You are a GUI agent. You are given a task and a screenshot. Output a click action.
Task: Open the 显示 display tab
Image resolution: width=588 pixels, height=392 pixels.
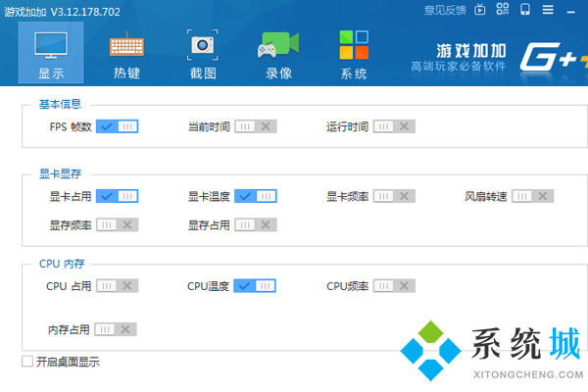[x=51, y=53]
